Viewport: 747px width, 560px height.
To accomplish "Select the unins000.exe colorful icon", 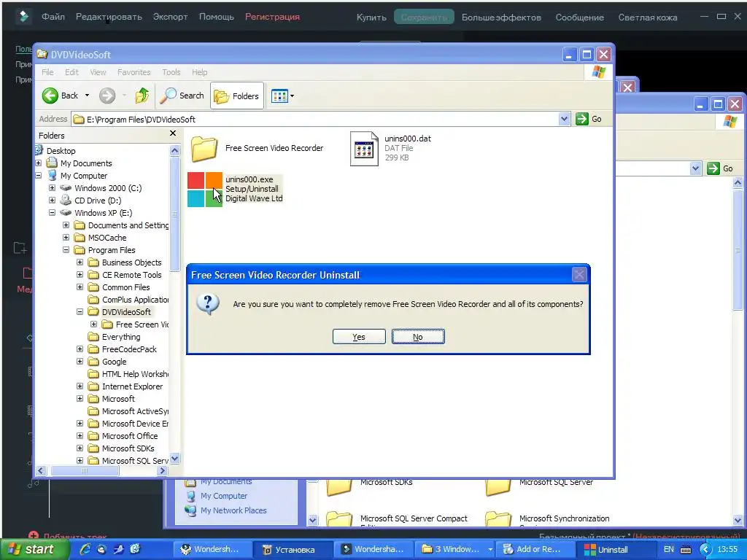I will pyautogui.click(x=205, y=190).
